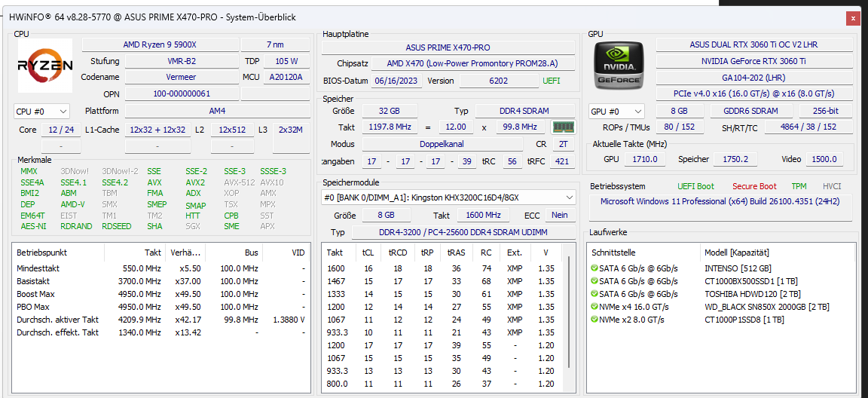868x398 pixels.
Task: Click the tRAS column header
Action: tap(456, 253)
